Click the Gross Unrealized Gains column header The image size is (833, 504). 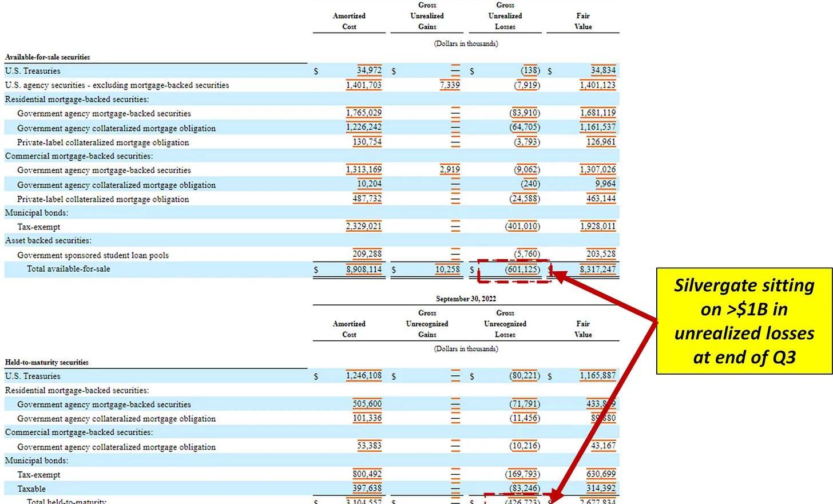click(x=427, y=16)
